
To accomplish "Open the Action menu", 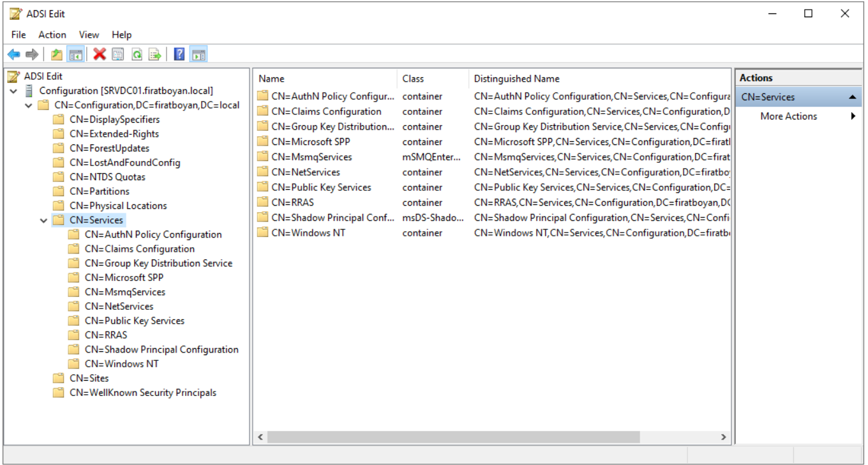I will (x=52, y=34).
